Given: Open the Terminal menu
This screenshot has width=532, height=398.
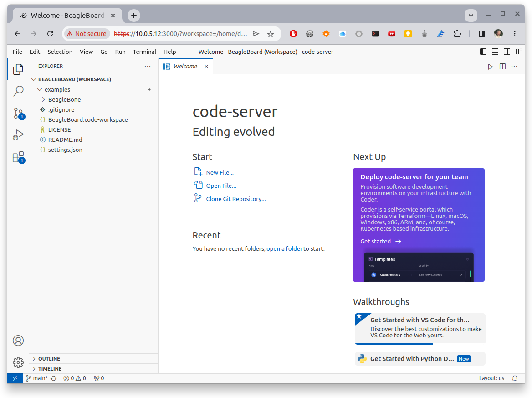Looking at the screenshot, I should (144, 52).
